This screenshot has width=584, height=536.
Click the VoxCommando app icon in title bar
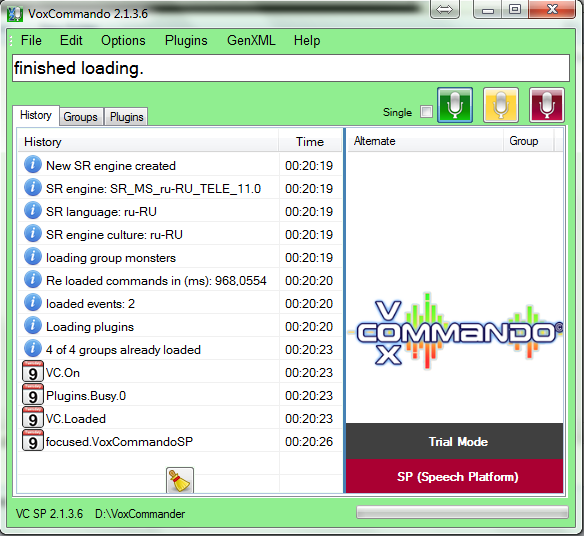(x=15, y=14)
